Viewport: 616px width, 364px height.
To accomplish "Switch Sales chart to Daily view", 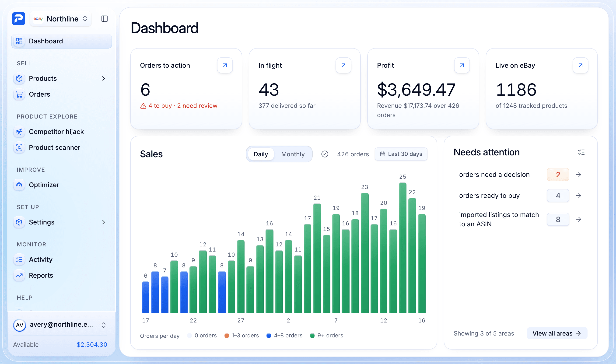I will coord(261,154).
